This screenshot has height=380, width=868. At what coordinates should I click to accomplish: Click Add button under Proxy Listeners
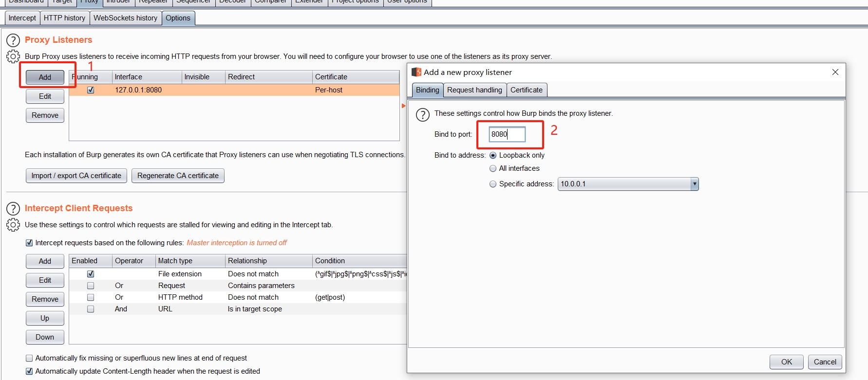click(45, 77)
